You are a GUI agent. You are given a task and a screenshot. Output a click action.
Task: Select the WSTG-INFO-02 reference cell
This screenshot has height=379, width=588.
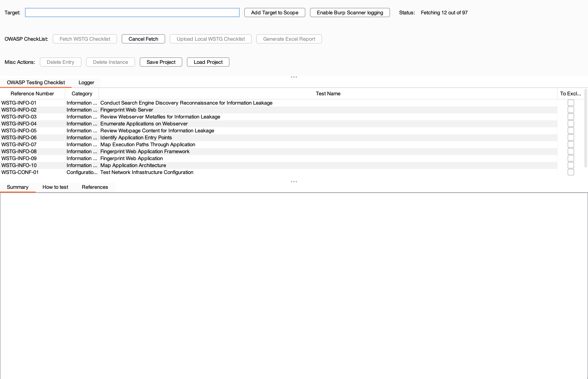(x=32, y=110)
